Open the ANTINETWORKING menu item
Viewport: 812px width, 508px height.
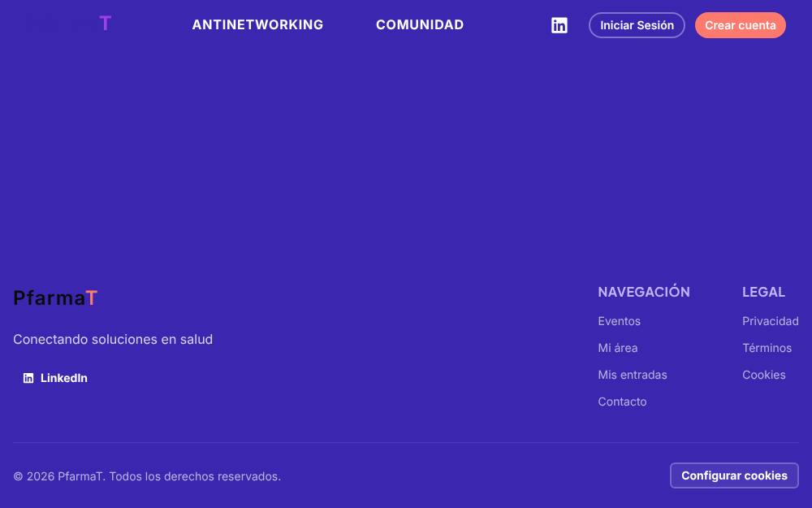(x=257, y=24)
